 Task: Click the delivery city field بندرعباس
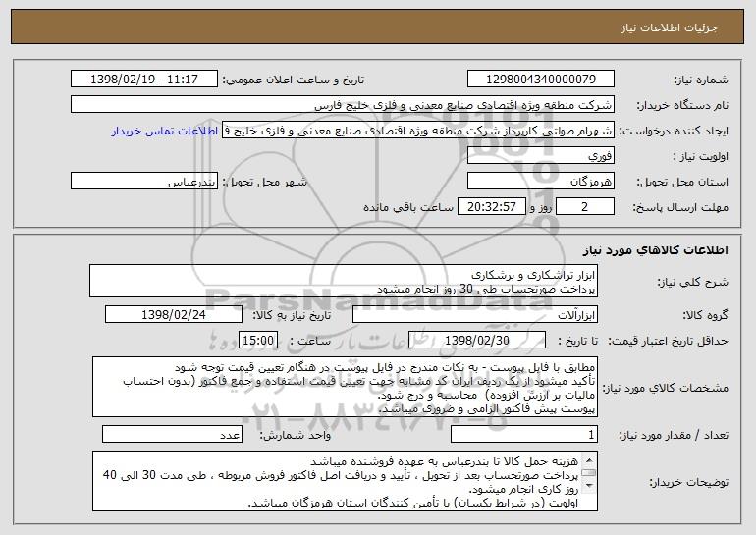[x=144, y=182]
